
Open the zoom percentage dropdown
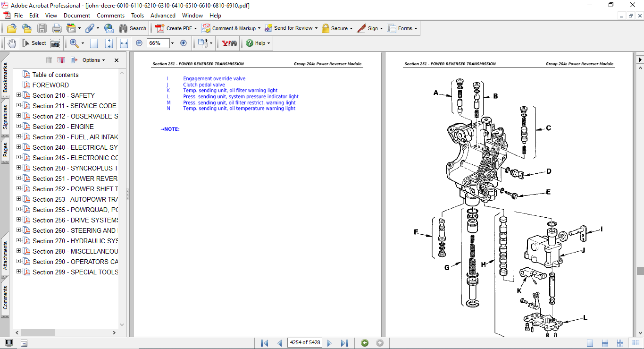(171, 43)
